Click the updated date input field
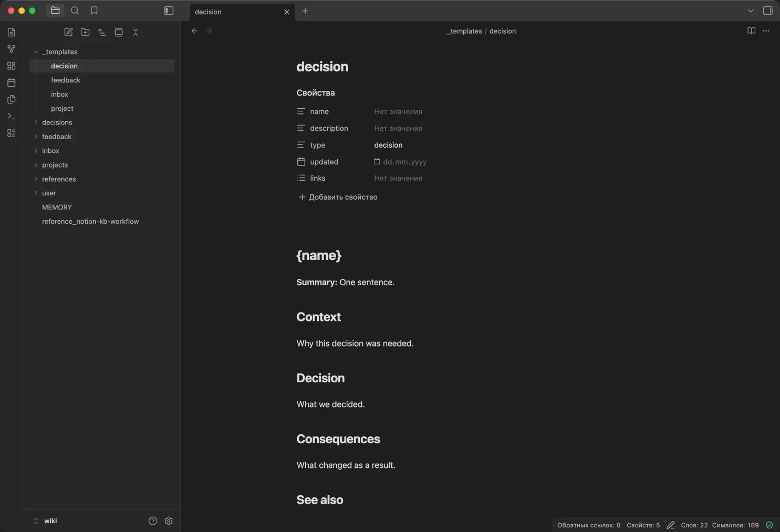 [404, 162]
